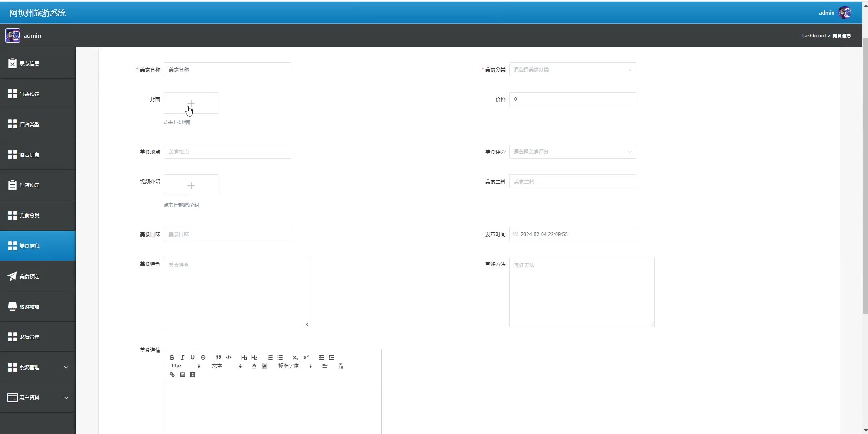Screen dimensions: 868x434
Task: Click into the 美食详情 rich text body
Action: point(273,408)
